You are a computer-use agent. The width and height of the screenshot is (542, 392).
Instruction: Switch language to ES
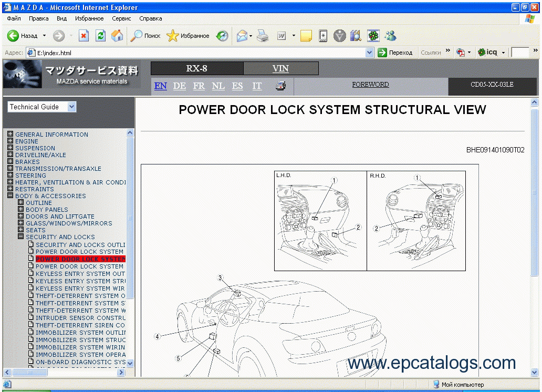[237, 86]
